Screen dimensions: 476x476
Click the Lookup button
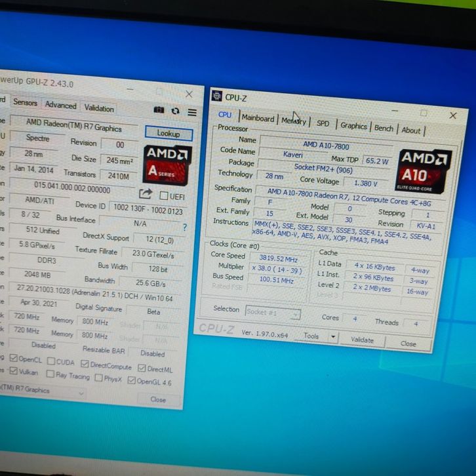168,133
